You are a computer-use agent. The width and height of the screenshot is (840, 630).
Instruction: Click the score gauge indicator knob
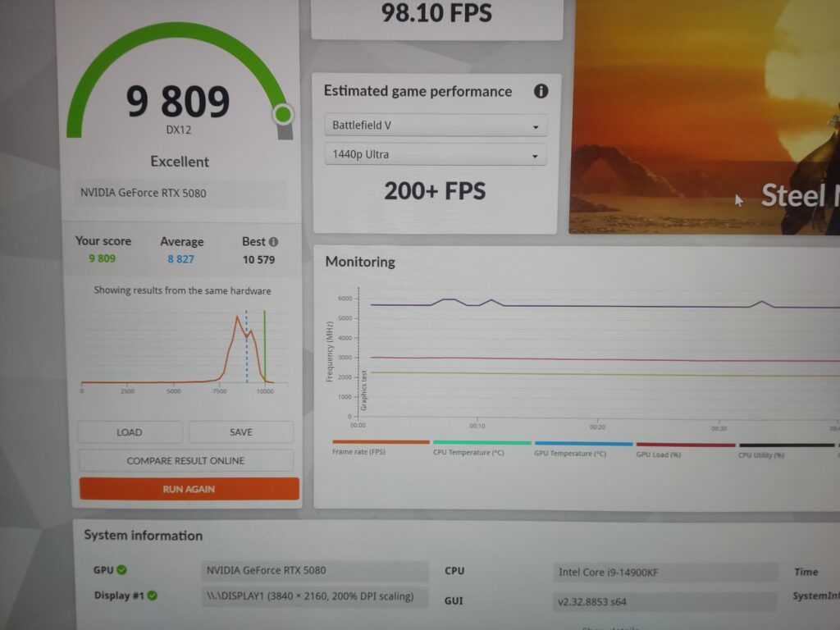click(x=283, y=114)
